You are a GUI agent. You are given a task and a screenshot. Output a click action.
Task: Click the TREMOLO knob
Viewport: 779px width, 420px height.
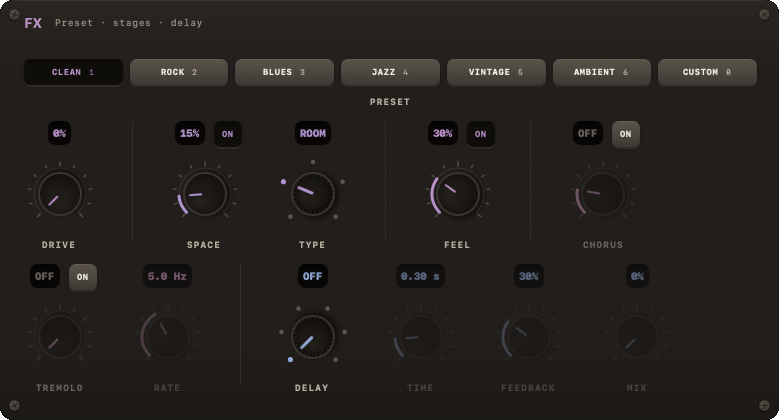point(60,337)
